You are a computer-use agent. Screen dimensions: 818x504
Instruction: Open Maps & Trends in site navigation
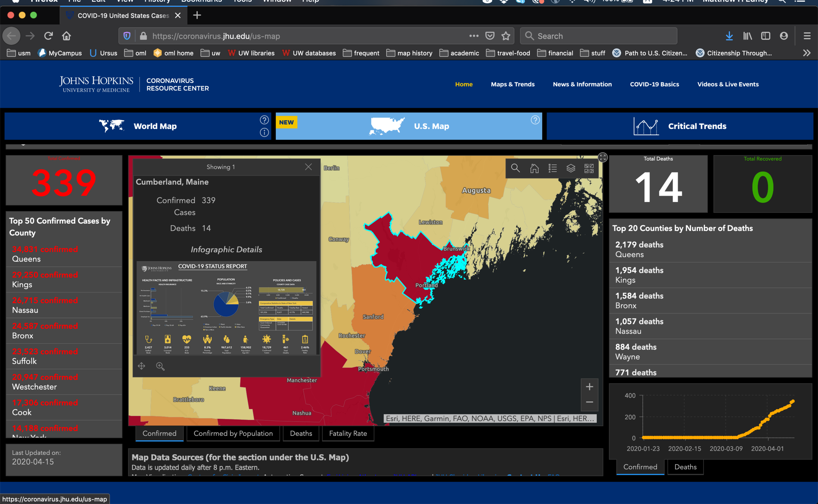pos(512,84)
